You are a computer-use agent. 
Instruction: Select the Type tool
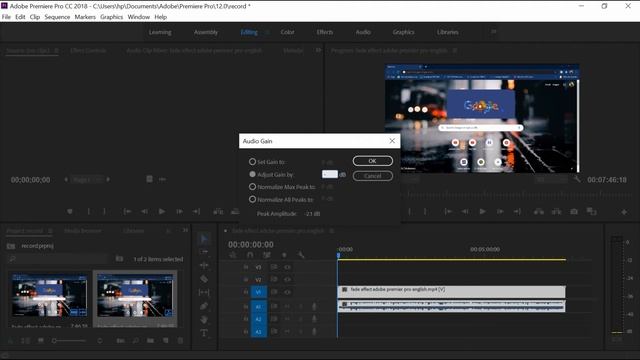204,333
